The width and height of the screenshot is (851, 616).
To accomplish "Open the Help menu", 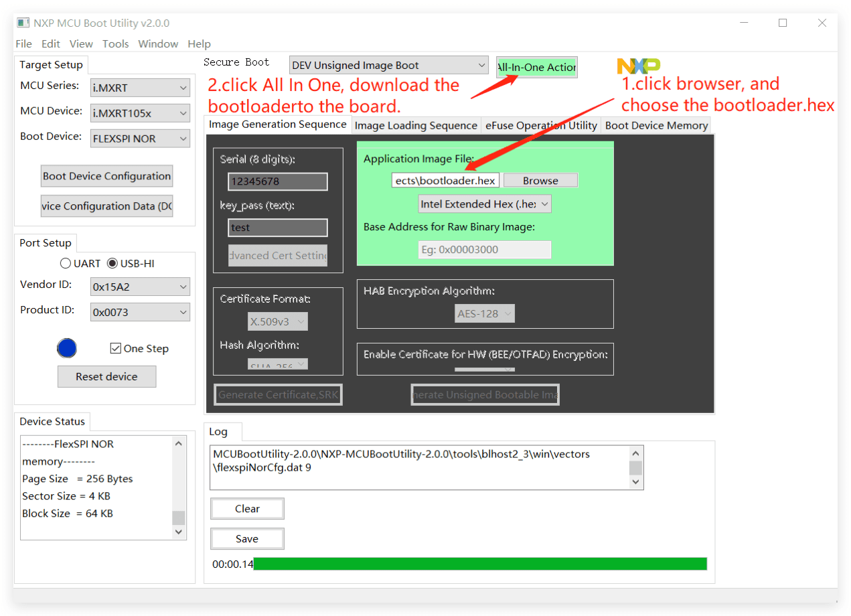I will (x=199, y=44).
